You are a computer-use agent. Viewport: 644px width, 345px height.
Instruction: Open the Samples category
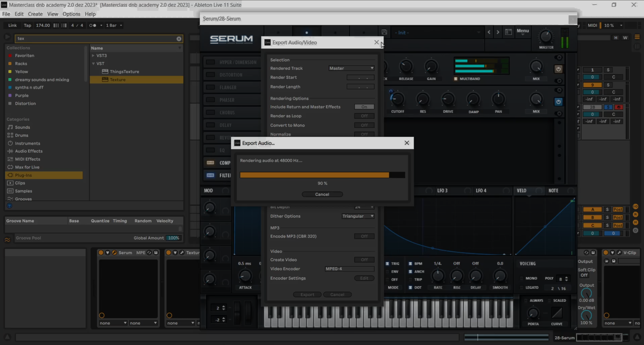coord(23,191)
